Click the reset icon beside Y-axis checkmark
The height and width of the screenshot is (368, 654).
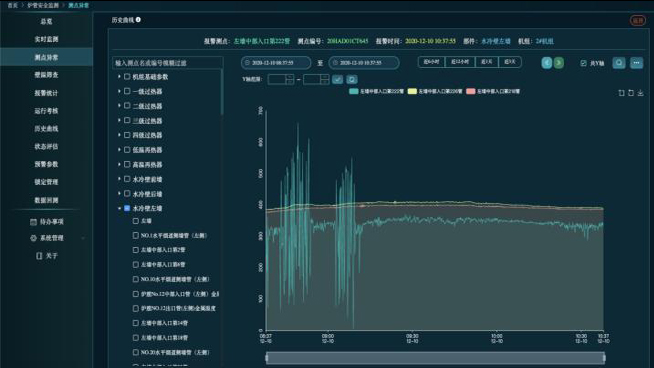pos(352,79)
